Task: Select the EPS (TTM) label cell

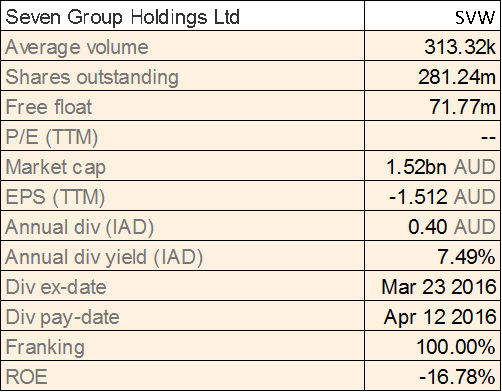Action: click(x=182, y=196)
